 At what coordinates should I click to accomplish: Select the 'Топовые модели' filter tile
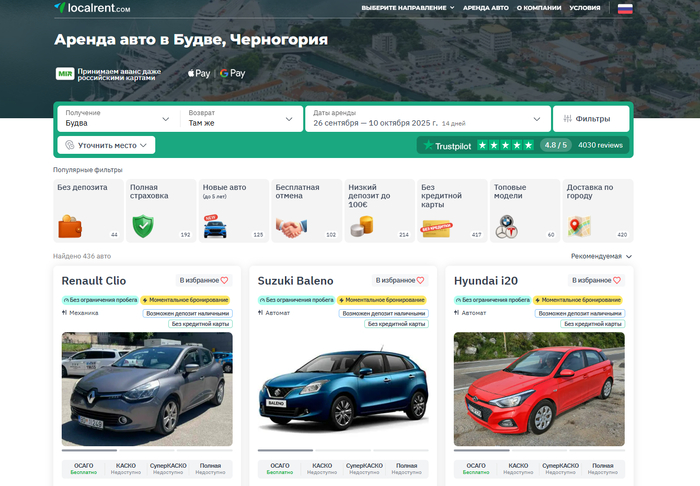click(524, 211)
